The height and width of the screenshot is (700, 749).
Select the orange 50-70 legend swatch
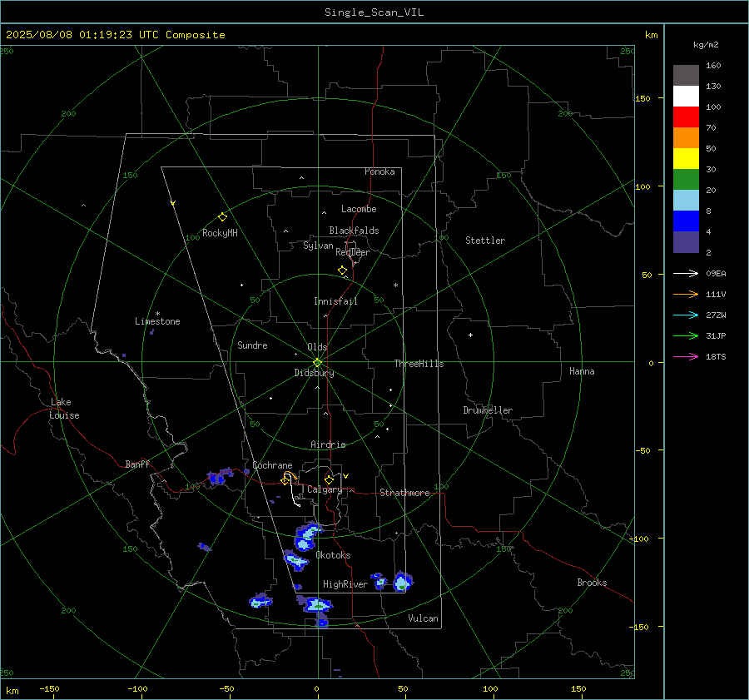pos(686,138)
